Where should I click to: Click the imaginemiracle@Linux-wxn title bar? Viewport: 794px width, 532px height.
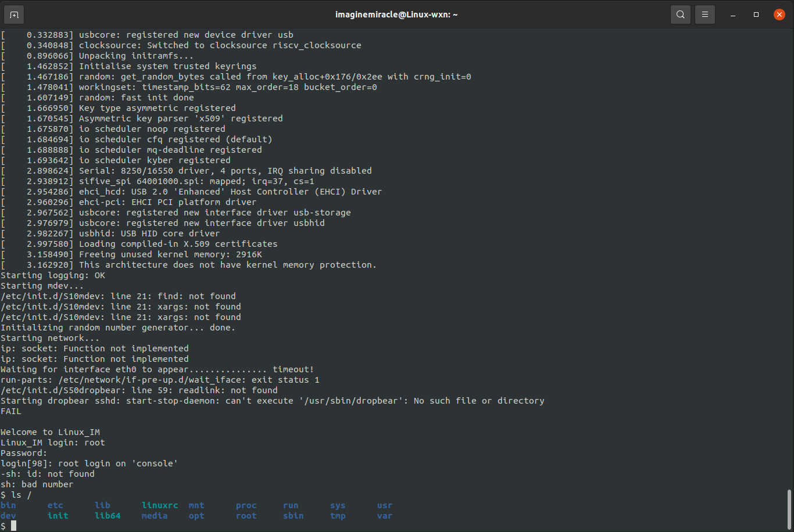click(x=397, y=14)
